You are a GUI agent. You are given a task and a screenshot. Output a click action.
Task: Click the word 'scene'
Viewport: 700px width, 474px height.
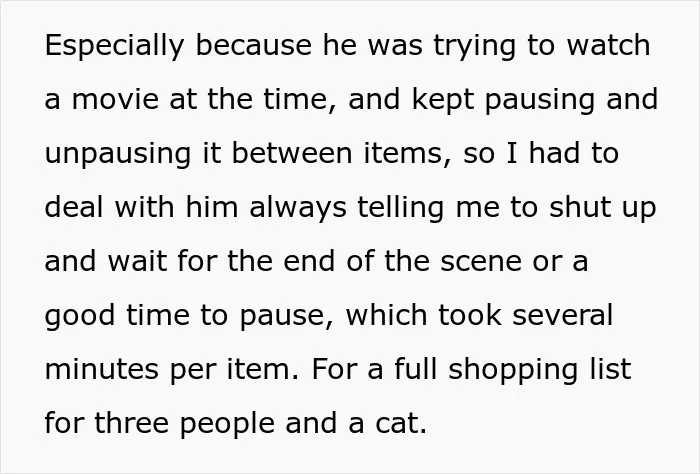click(481, 262)
